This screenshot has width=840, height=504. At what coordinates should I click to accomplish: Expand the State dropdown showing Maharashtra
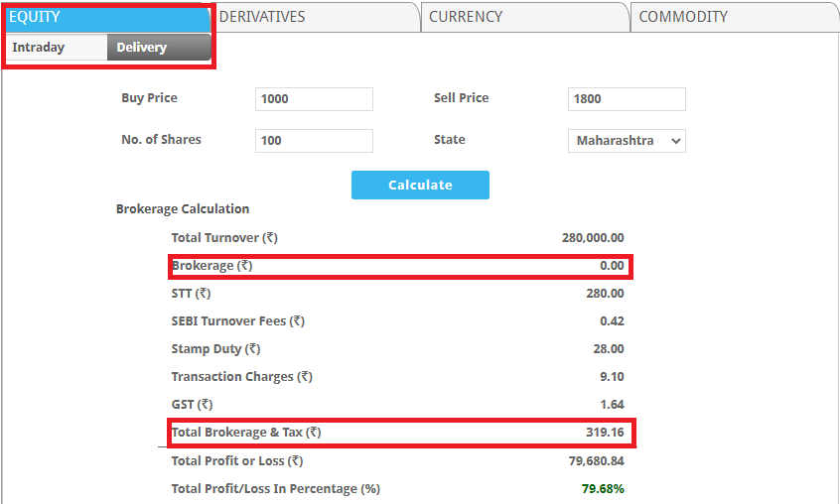click(627, 141)
